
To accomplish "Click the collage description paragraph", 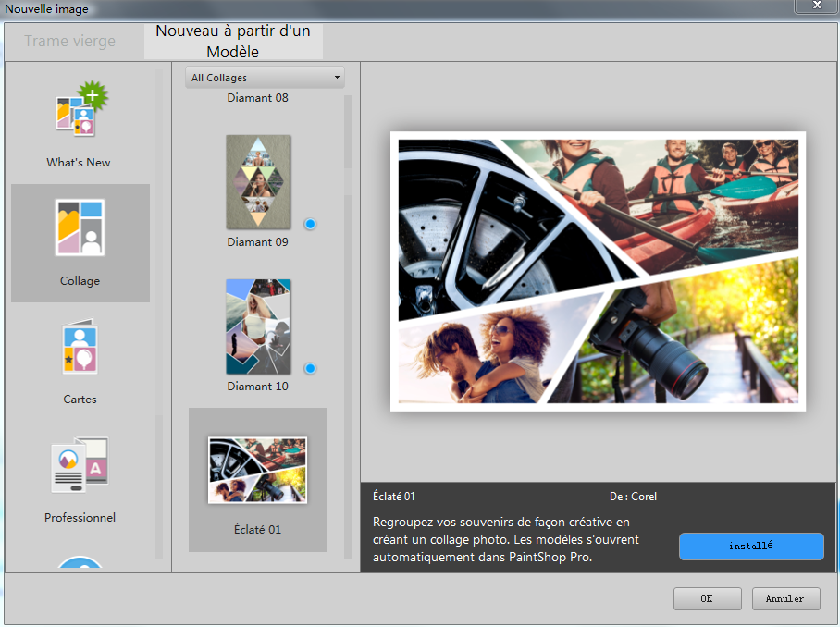I will 506,539.
